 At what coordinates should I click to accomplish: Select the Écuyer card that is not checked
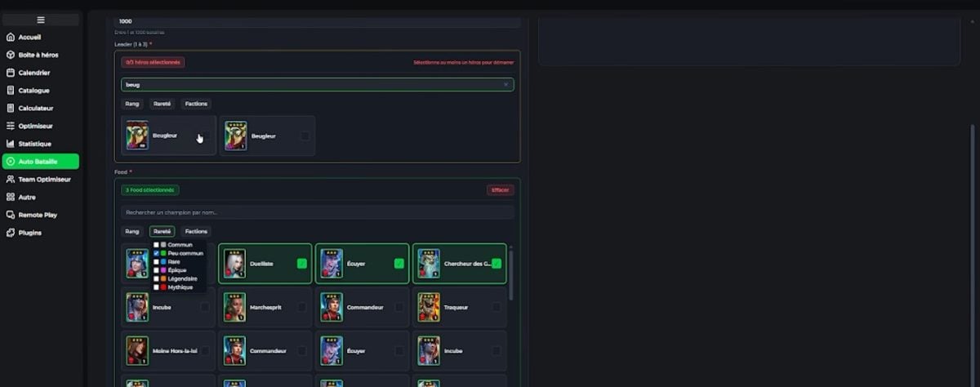click(x=364, y=351)
